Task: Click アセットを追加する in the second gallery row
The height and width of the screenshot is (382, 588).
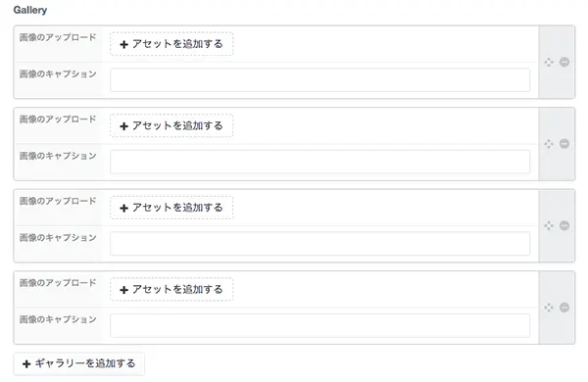Action: click(x=171, y=125)
